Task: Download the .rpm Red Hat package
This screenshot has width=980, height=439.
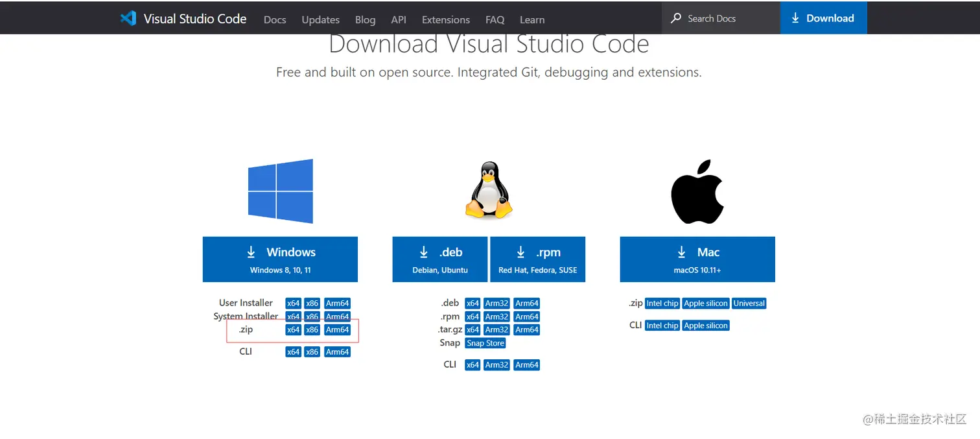Action: [538, 259]
